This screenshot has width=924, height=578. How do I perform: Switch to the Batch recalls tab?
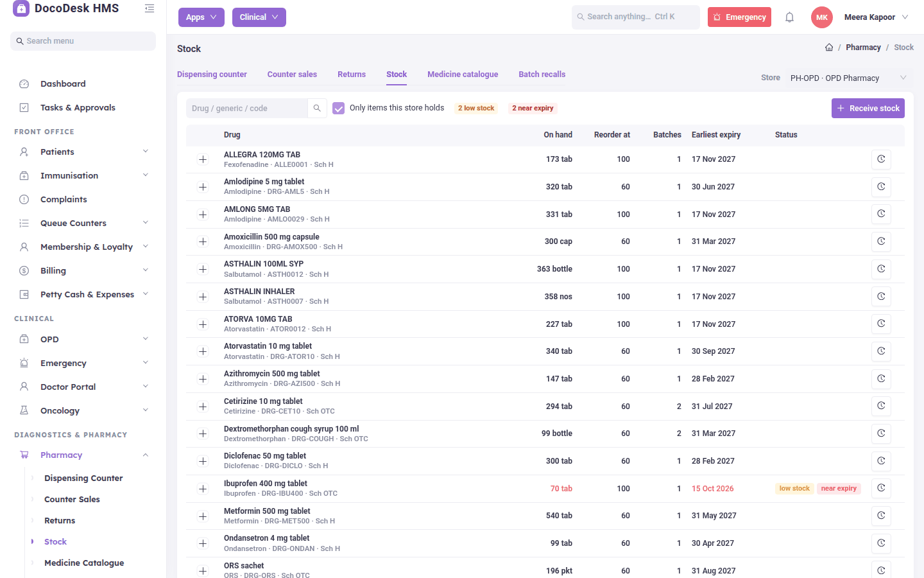coord(542,74)
